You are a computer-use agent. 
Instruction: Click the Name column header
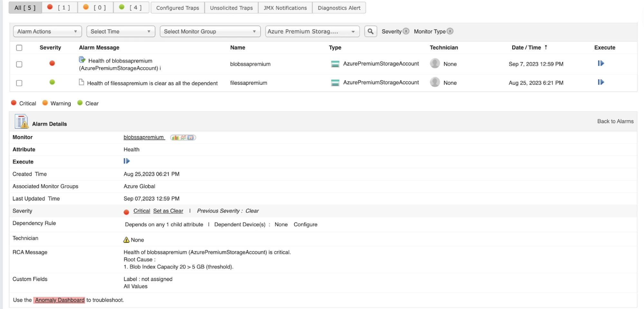(x=238, y=47)
